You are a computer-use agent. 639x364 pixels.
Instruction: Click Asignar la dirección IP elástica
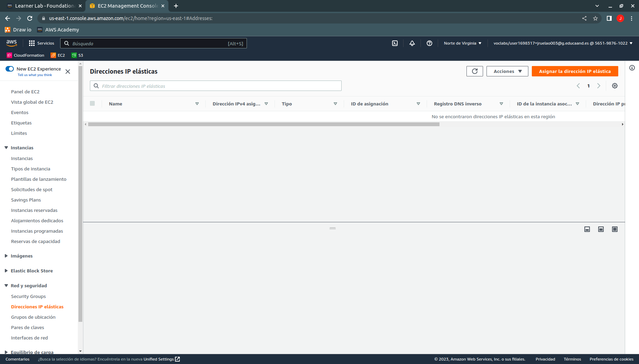(575, 71)
